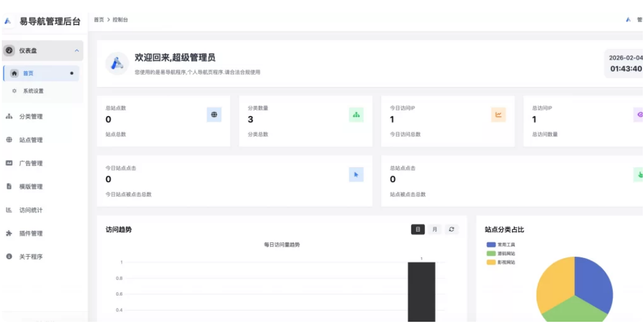Image resolution: width=644 pixels, height=323 pixels.
Task: Click the black bar in 每日访问量趋势 chart
Action: (x=421, y=291)
